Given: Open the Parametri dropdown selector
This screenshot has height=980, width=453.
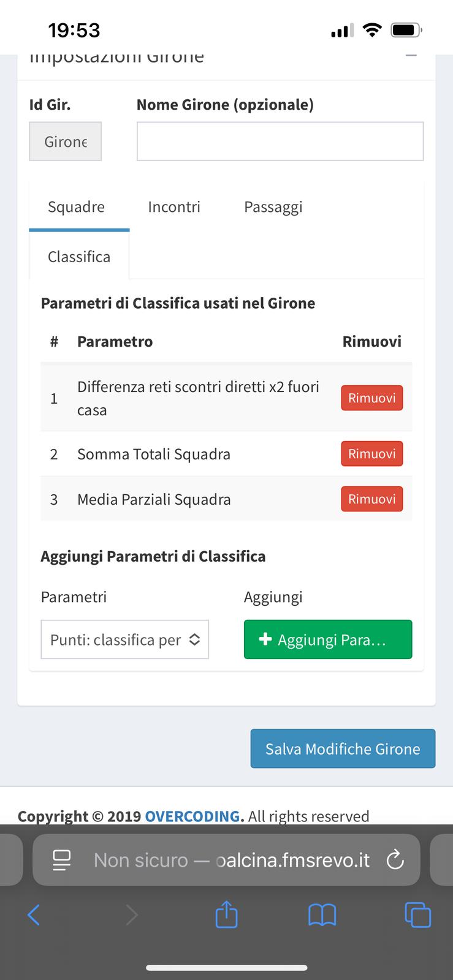Looking at the screenshot, I should (124, 639).
